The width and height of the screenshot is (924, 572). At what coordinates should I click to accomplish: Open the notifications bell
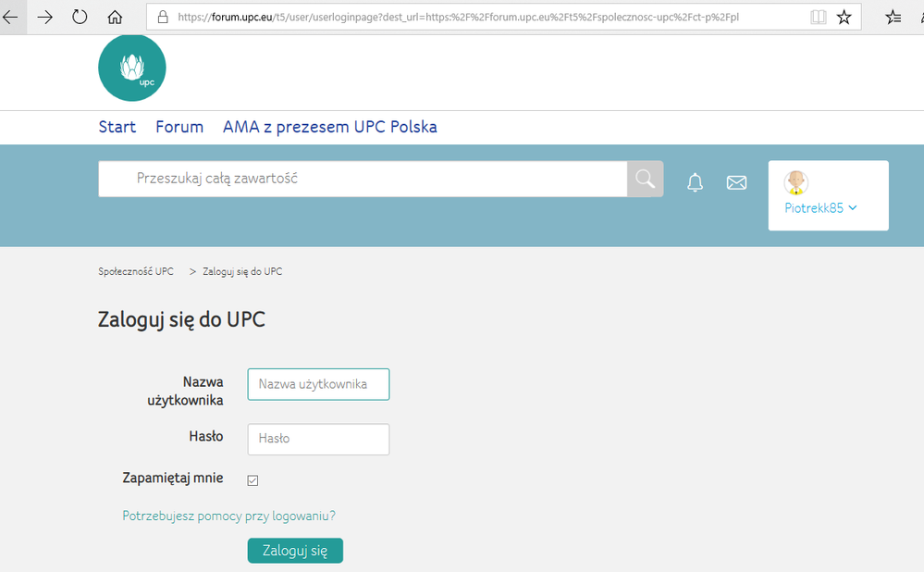pos(695,182)
